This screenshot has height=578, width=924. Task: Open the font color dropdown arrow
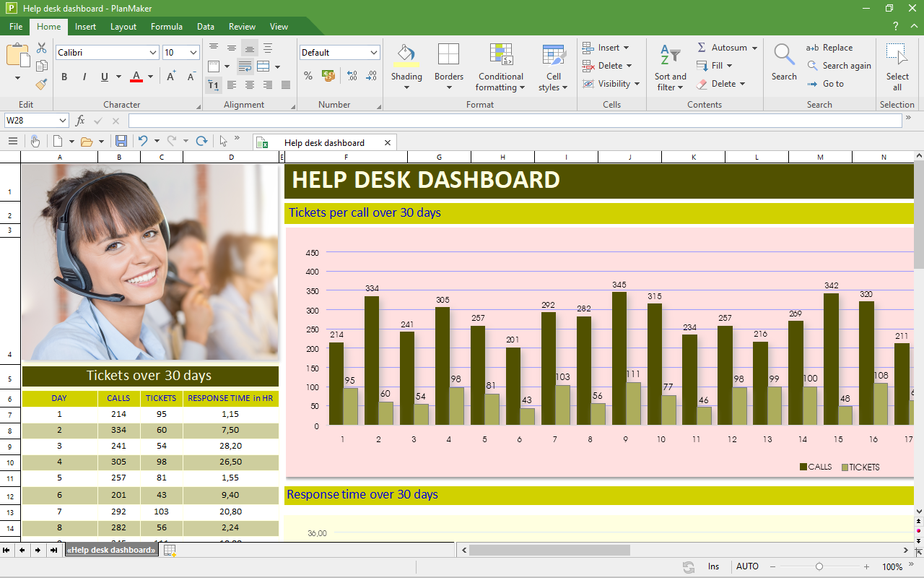click(150, 77)
